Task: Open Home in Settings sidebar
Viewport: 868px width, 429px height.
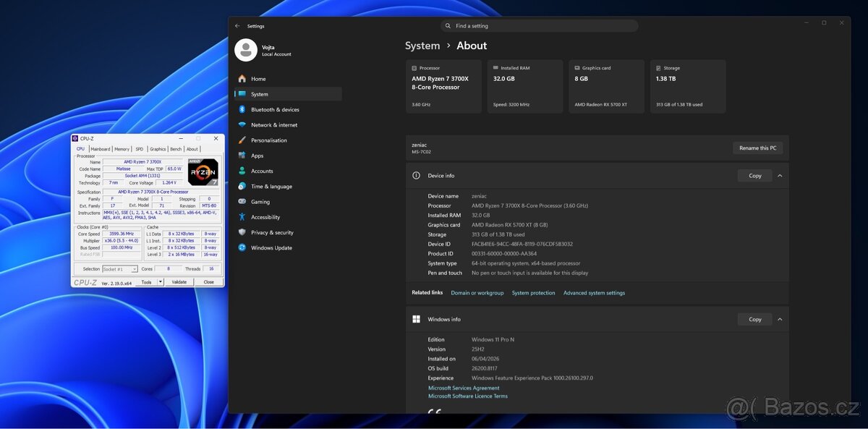Action: tap(288, 79)
